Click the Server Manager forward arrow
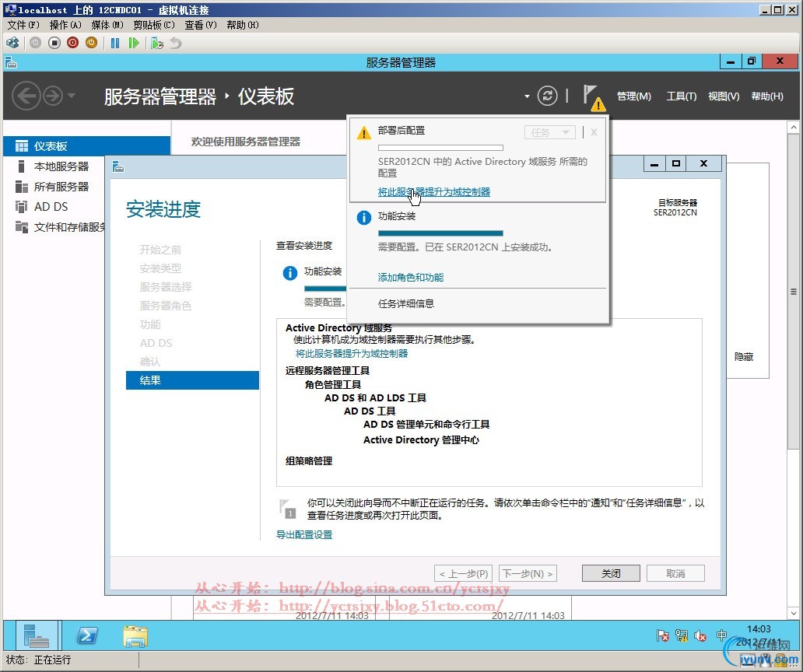The image size is (803, 672). (x=53, y=96)
